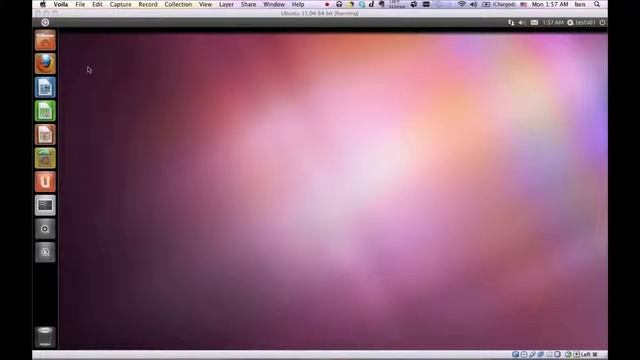Click the Mac clock Mon 1:57 AM
The height and width of the screenshot is (360, 640).
550,4
